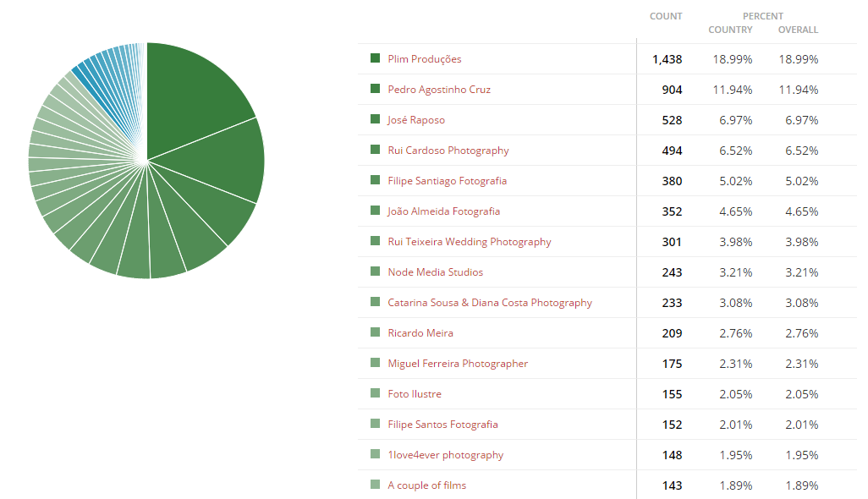Select the count value 494
Image resolution: width=868 pixels, height=499 pixels.
pyautogui.click(x=672, y=151)
